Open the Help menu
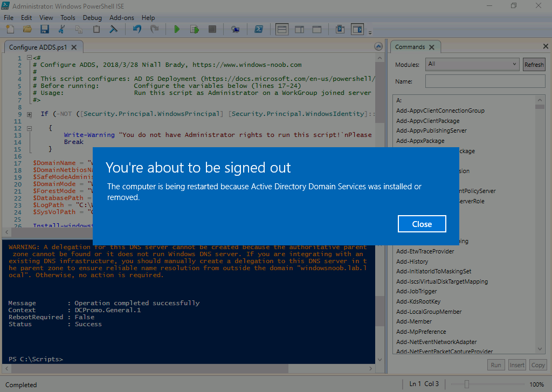Screen dimensions: 552x392 148,18
